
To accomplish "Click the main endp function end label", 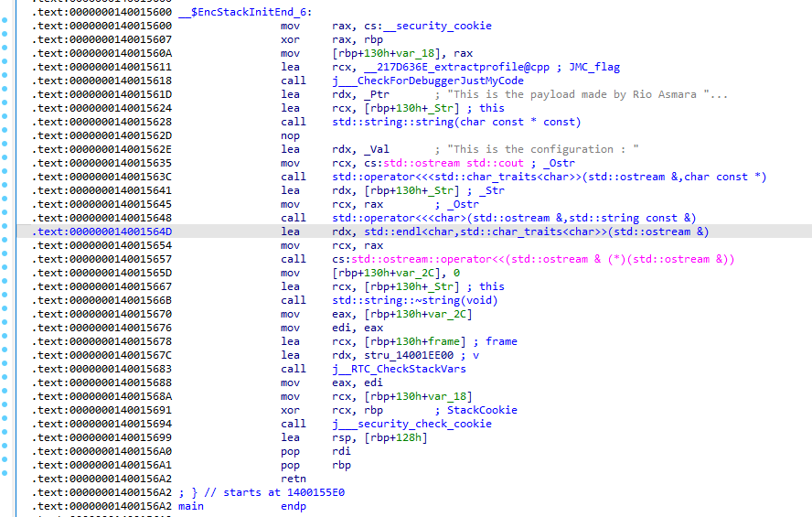I will pos(242,506).
